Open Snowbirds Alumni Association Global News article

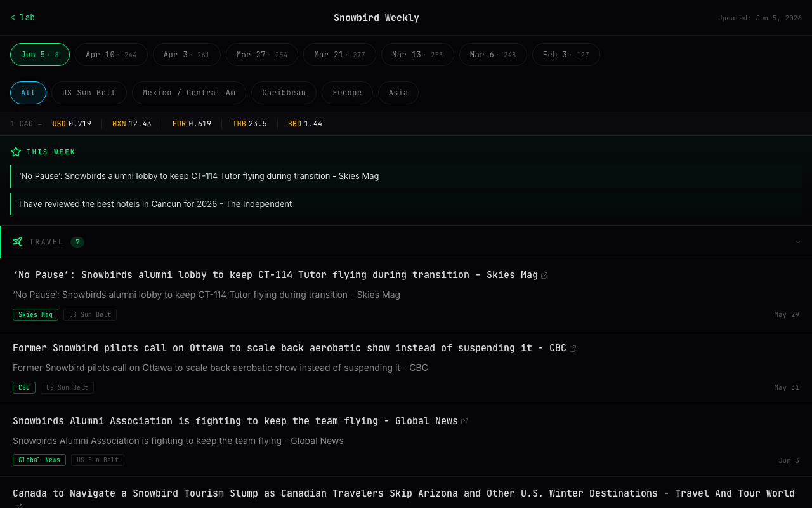coord(235,421)
